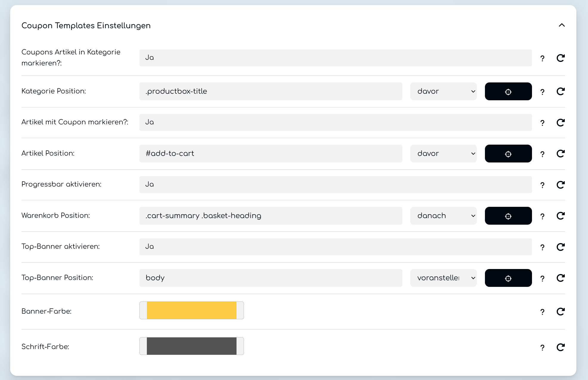The image size is (588, 380).
Task: Click the target picker button for Warenkorb Position
Action: pos(508,216)
